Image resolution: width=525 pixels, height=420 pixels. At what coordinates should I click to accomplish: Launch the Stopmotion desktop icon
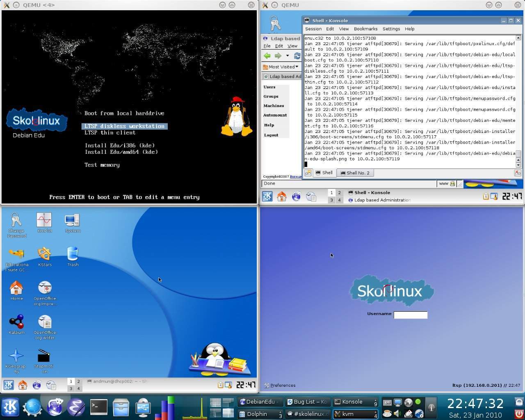43,356
